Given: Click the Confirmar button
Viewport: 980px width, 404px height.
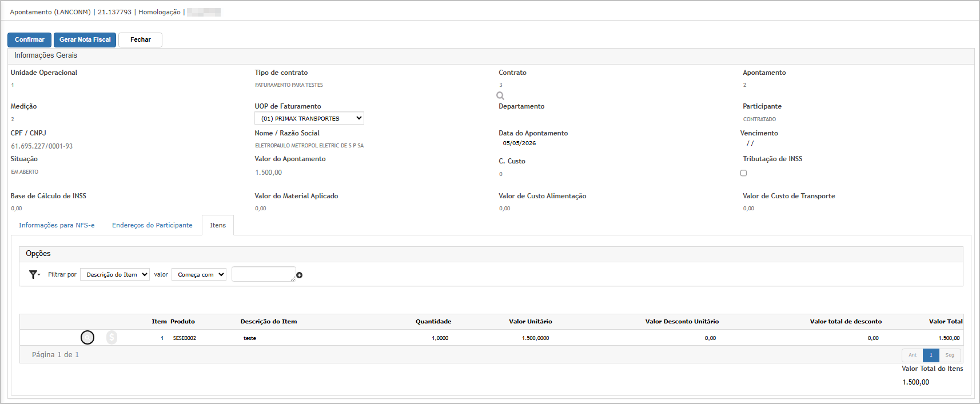Looking at the screenshot, I should [29, 40].
